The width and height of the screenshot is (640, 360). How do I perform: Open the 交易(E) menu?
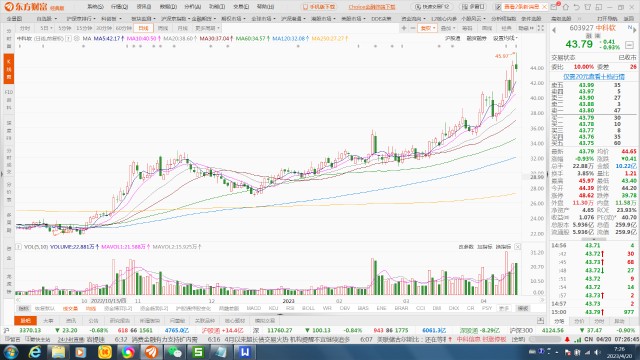pyautogui.click(x=241, y=7)
